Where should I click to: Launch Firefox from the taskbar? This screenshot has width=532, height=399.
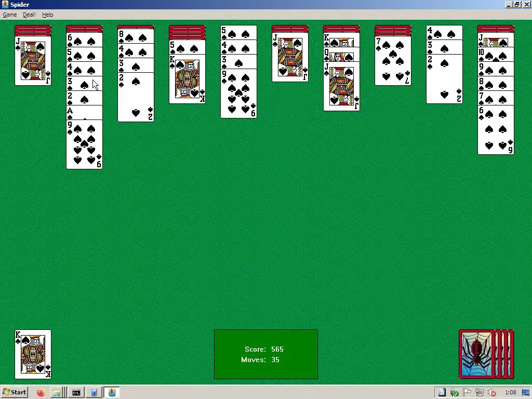[x=41, y=393]
